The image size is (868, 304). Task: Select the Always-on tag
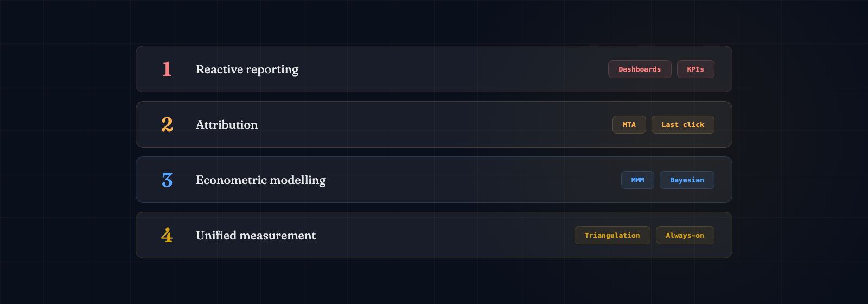tap(685, 235)
